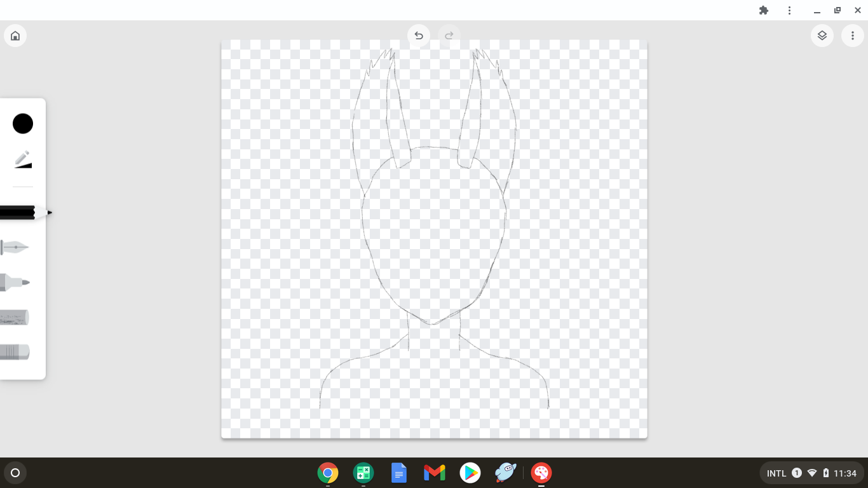Launch Google Chrome from the shelf

[328, 473]
